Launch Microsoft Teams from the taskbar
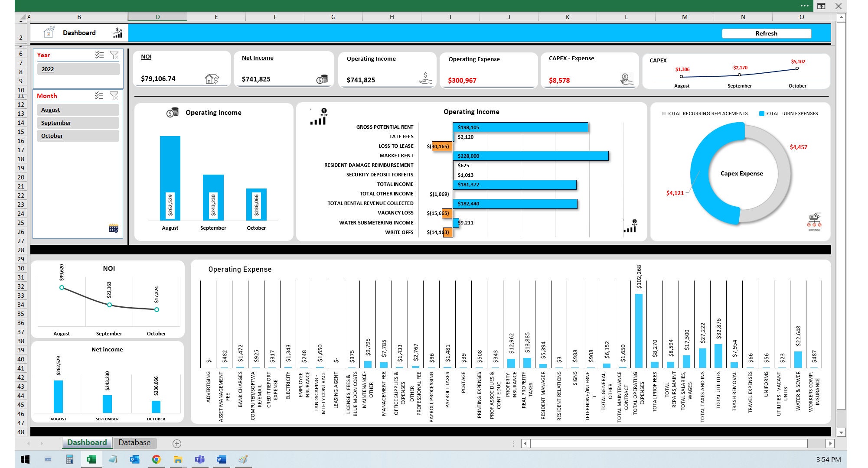 [200, 459]
